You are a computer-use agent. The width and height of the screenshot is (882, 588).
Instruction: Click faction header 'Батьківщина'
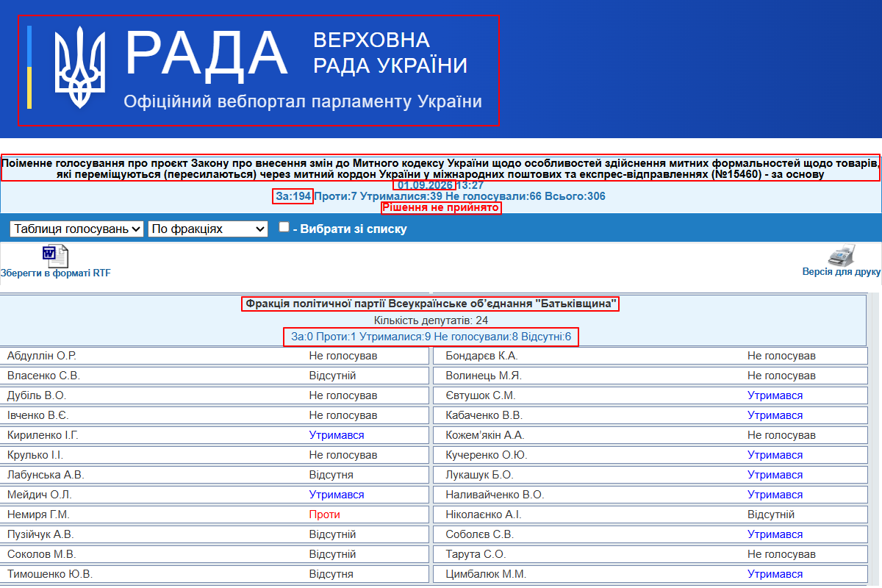click(x=431, y=304)
